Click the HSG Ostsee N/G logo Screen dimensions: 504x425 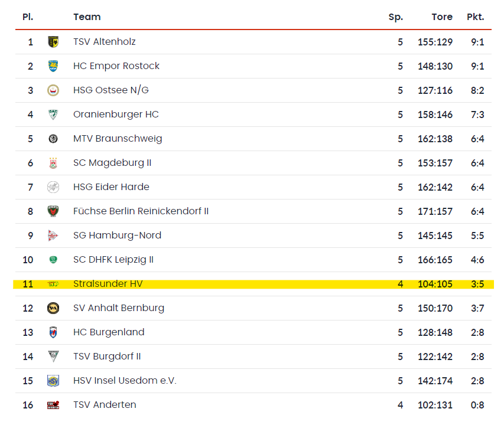pyautogui.click(x=53, y=90)
